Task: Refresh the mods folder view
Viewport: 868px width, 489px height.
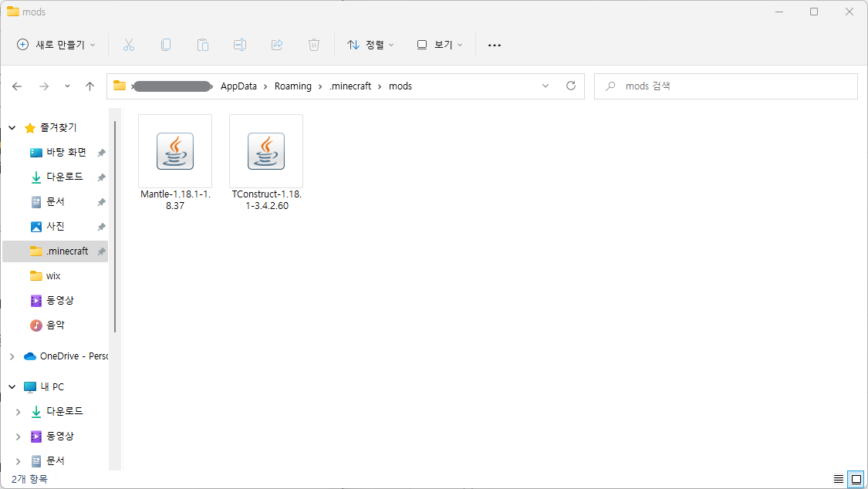Action: tap(571, 86)
